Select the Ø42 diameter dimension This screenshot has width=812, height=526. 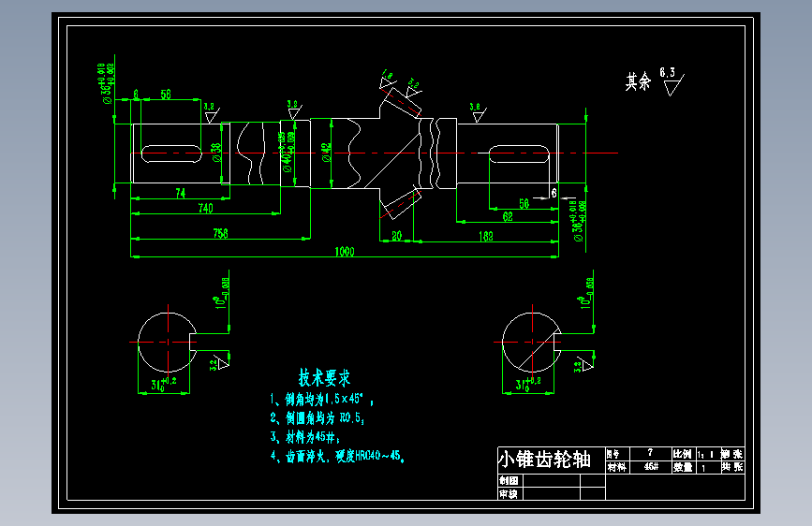(326, 153)
